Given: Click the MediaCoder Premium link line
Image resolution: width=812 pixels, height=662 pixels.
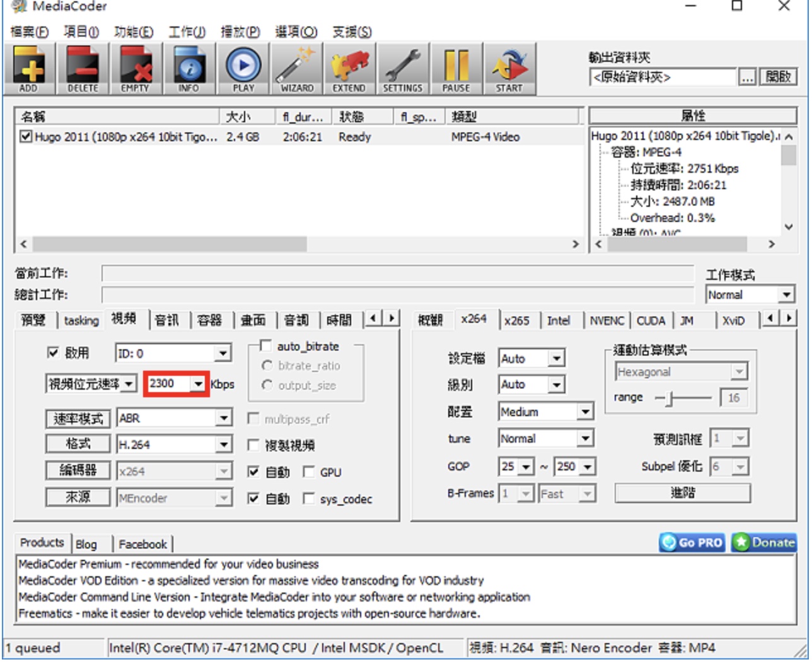Looking at the screenshot, I should tap(168, 564).
